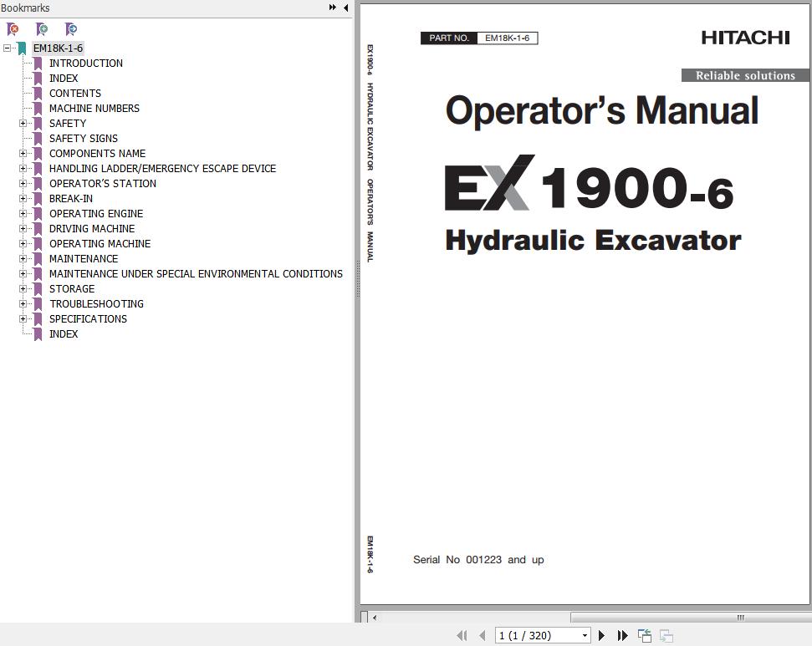812x646 pixels.
Task: Click the CONTENTS bookmark ribbon icon
Action: [x=38, y=93]
